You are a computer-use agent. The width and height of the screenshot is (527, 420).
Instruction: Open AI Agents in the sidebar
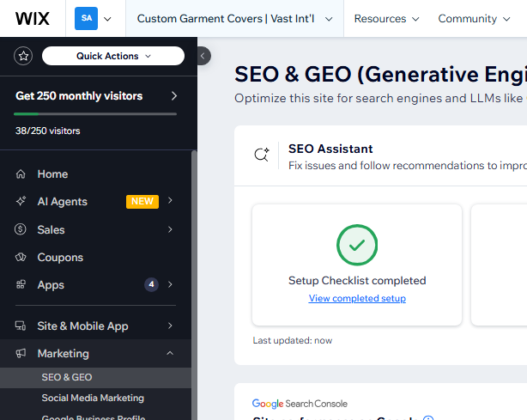pyautogui.click(x=95, y=202)
